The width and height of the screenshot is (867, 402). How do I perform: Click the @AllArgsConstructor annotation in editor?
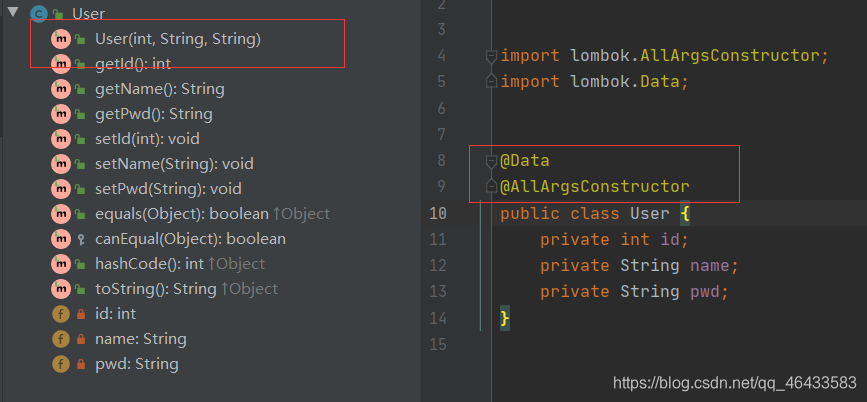coord(595,187)
